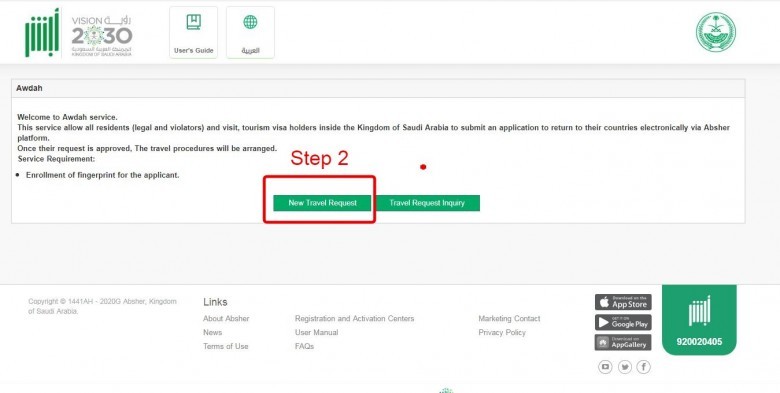Open the User's Guide book icon
Image resolution: width=780 pixels, height=393 pixels.
[x=194, y=22]
